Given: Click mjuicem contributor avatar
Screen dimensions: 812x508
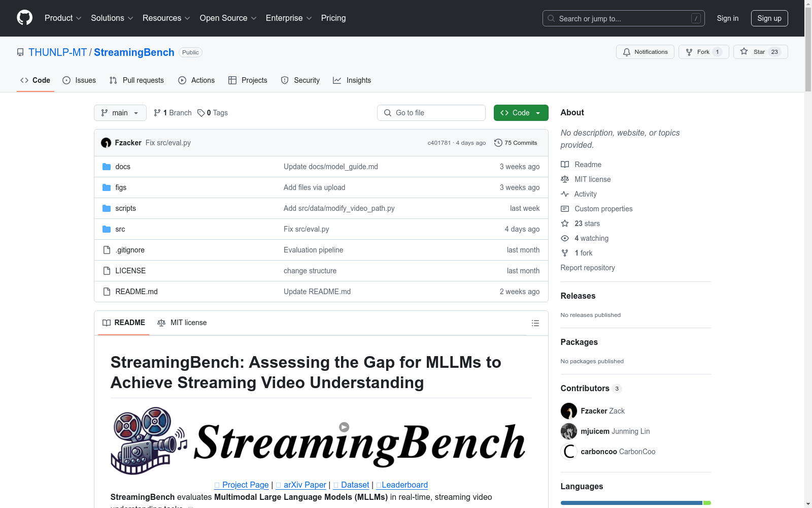Looking at the screenshot, I should tap(569, 431).
